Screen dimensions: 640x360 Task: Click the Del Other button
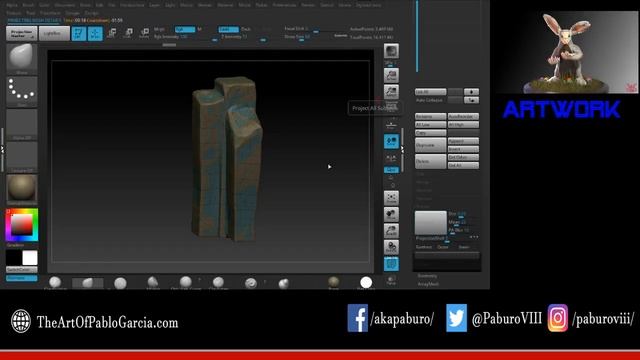(x=463, y=157)
